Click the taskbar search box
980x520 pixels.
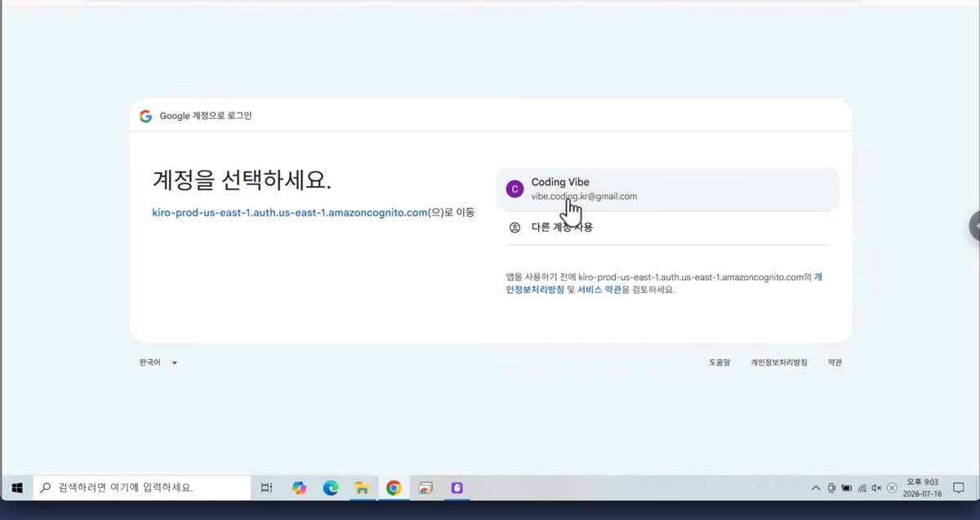coord(142,488)
